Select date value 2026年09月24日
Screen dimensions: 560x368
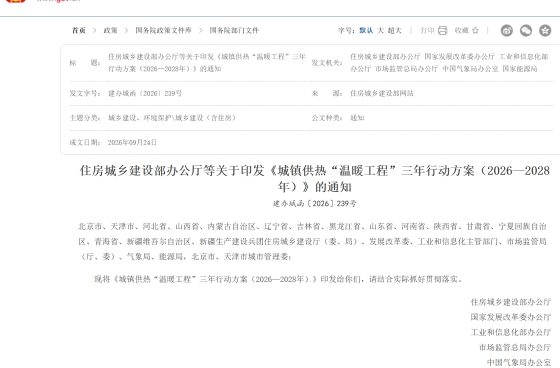(132, 142)
